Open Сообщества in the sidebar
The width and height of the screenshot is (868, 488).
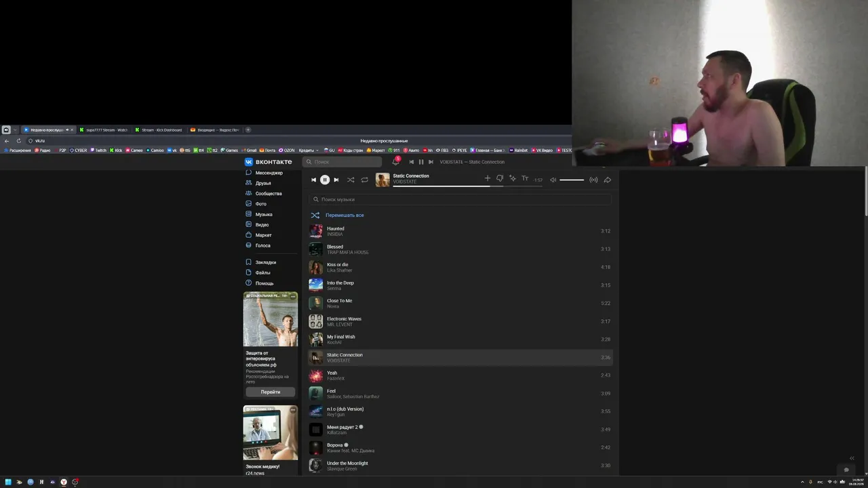pyautogui.click(x=263, y=193)
